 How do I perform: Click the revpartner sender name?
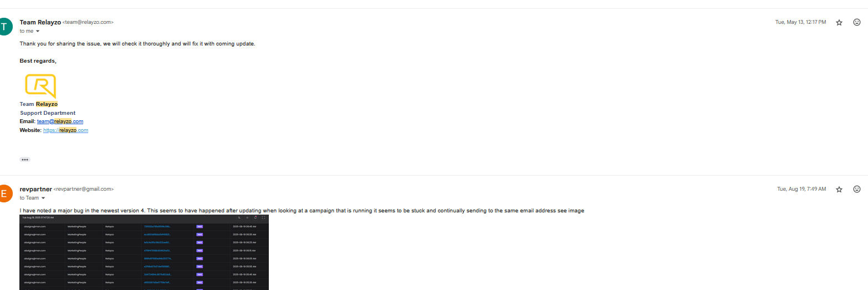35,189
